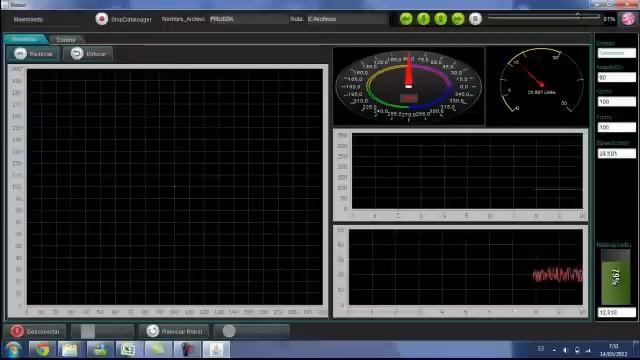The height and width of the screenshot is (360, 640).
Task: Click the Ruta field showing E:/Archivos
Action: (346, 19)
